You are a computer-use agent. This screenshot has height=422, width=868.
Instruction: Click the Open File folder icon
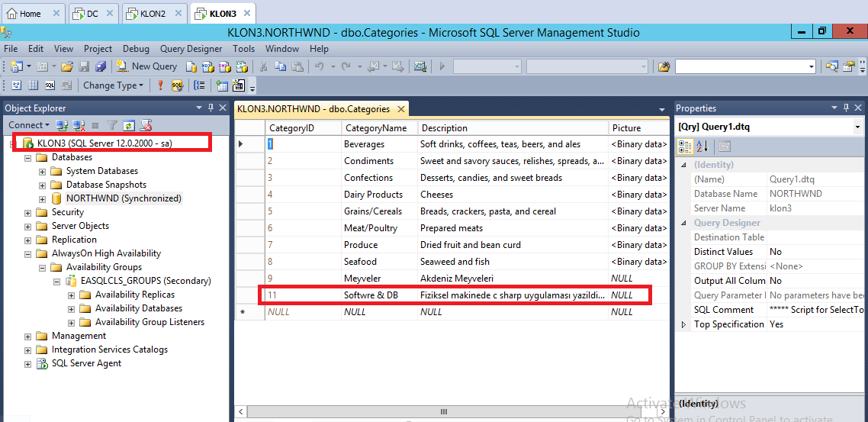(x=67, y=66)
